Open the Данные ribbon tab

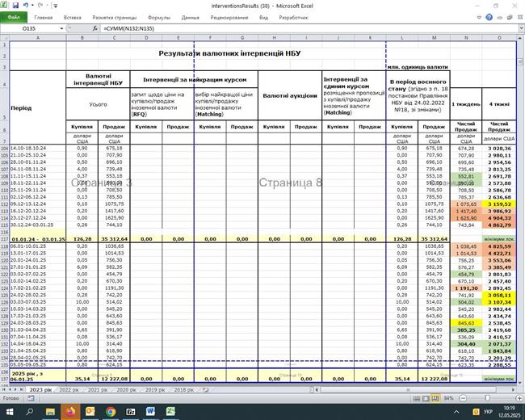tap(190, 18)
